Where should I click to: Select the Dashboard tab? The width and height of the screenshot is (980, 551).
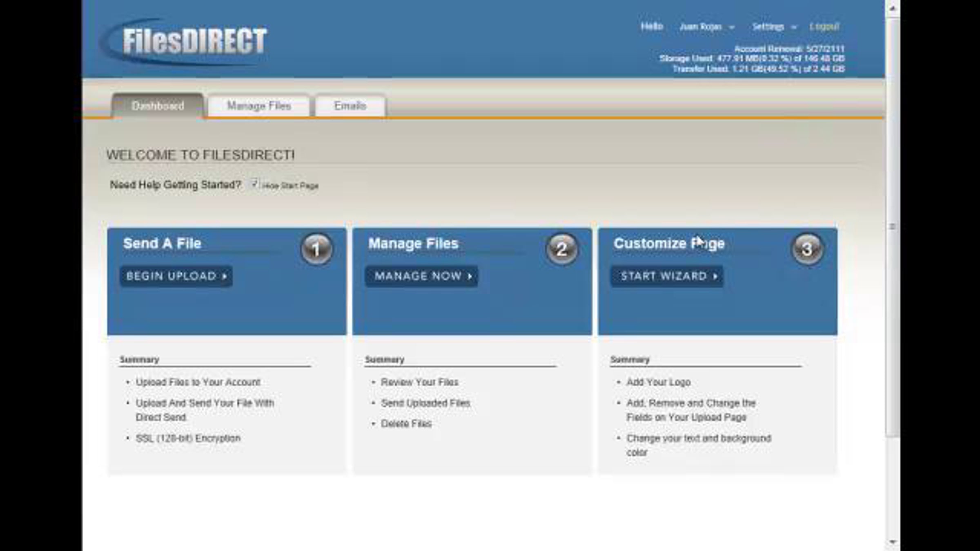(x=158, y=106)
